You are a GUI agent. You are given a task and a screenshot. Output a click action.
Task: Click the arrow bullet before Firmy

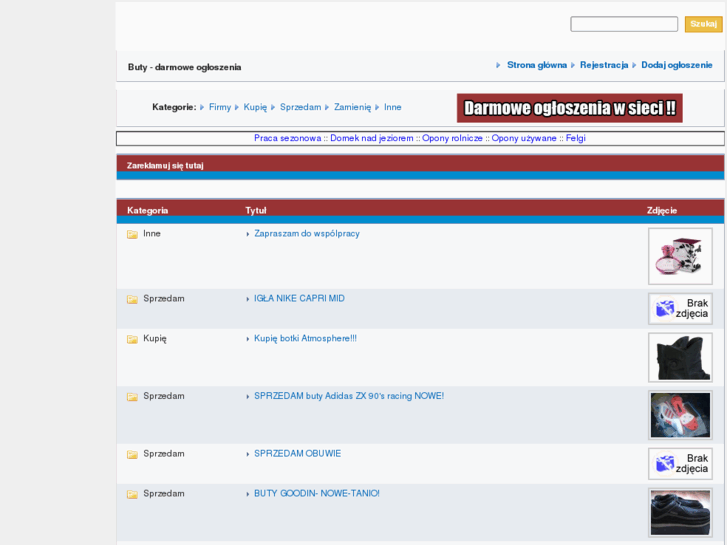[202, 108]
